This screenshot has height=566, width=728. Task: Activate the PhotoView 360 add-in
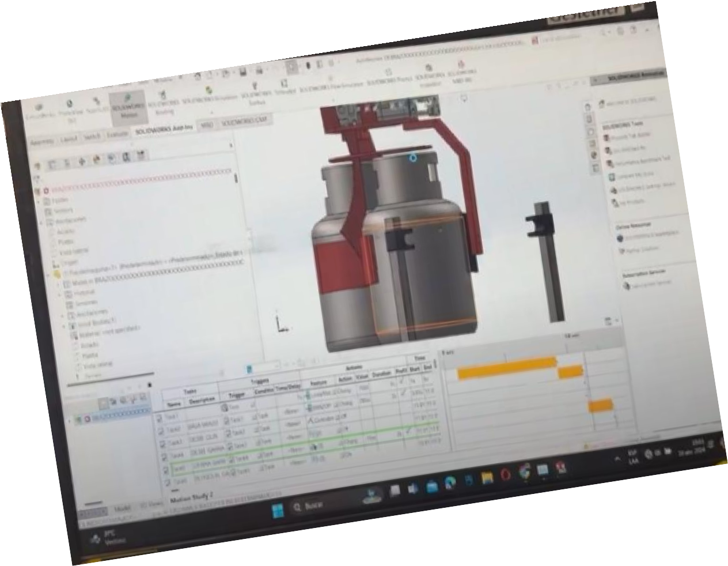[71, 111]
